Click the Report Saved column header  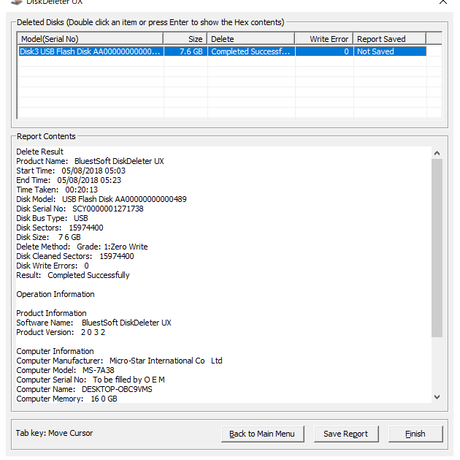pos(389,39)
